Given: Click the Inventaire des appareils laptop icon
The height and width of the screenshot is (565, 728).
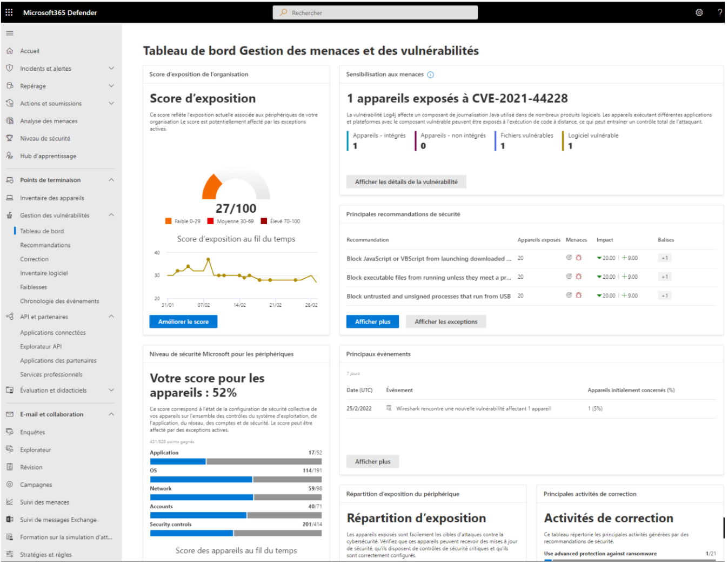Looking at the screenshot, I should click(x=9, y=198).
